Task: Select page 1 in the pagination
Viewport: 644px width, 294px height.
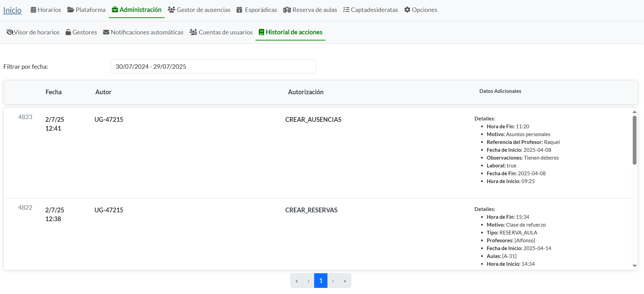Action: coord(321,281)
